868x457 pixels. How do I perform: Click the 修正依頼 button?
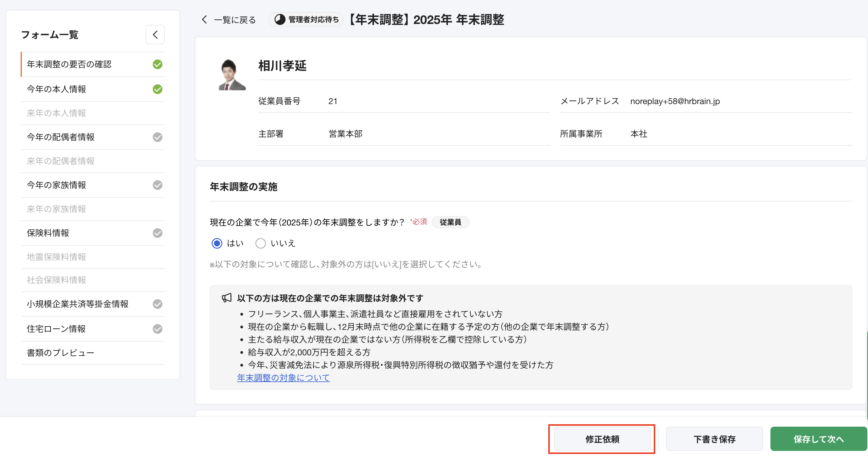coord(602,439)
